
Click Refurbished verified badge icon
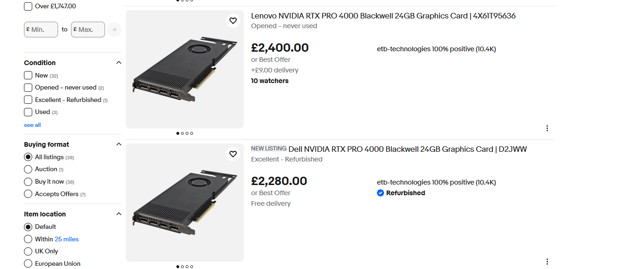tap(380, 193)
